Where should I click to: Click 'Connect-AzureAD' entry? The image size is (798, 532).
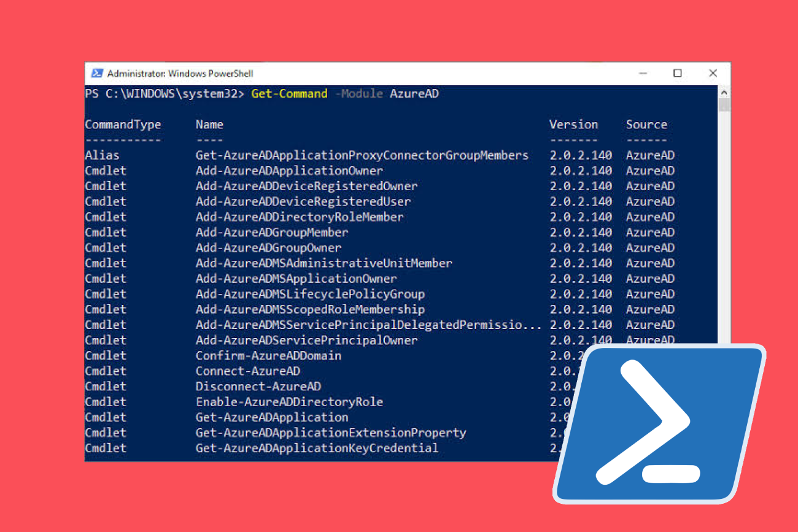click(x=248, y=371)
